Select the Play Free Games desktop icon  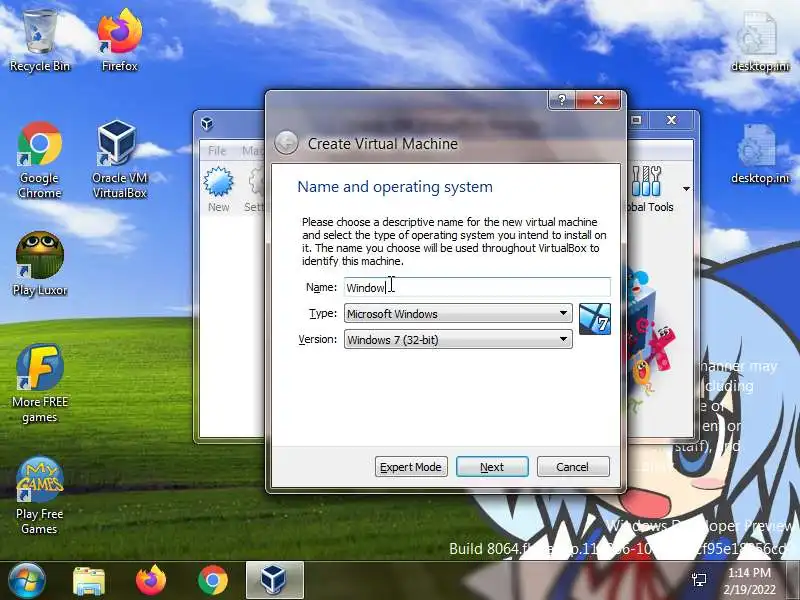tap(39, 496)
